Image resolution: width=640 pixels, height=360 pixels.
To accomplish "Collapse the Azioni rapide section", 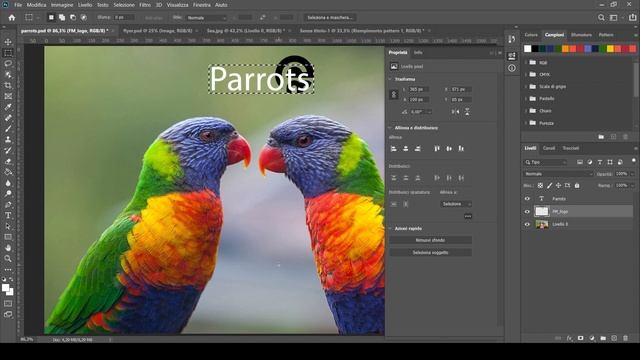I will tap(390, 229).
